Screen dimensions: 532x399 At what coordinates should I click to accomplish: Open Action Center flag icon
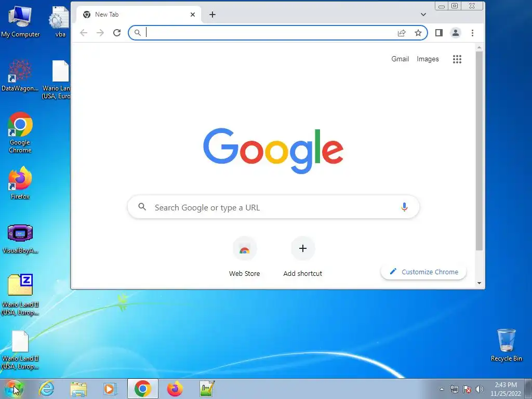coord(467,390)
